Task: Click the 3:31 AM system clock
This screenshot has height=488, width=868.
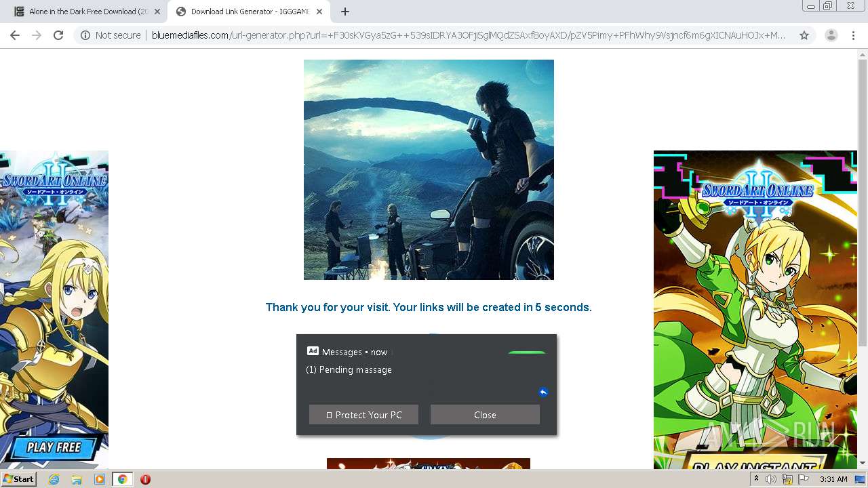Action: [833, 479]
